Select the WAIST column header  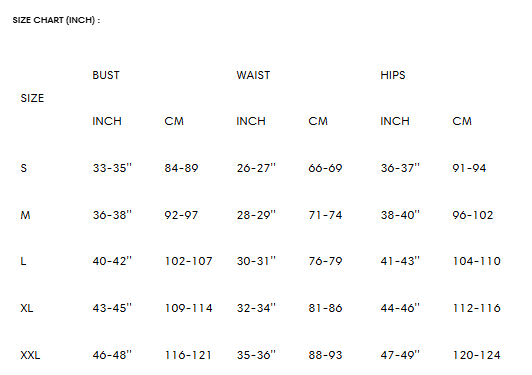pos(253,75)
